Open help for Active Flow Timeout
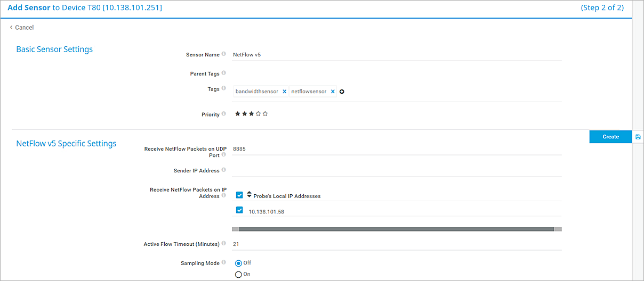Viewport: 644px width, 281px height. pyautogui.click(x=224, y=244)
